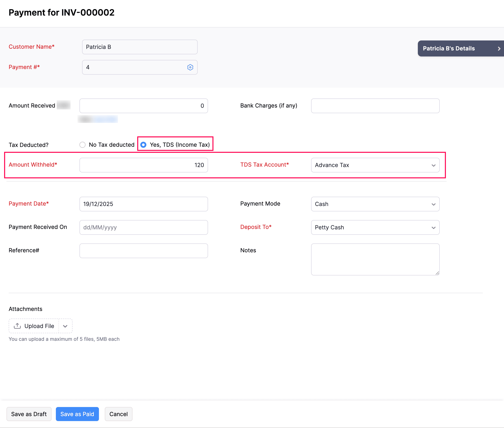The width and height of the screenshot is (504, 428).
Task: Click Save as Draft button
Action: 29,414
